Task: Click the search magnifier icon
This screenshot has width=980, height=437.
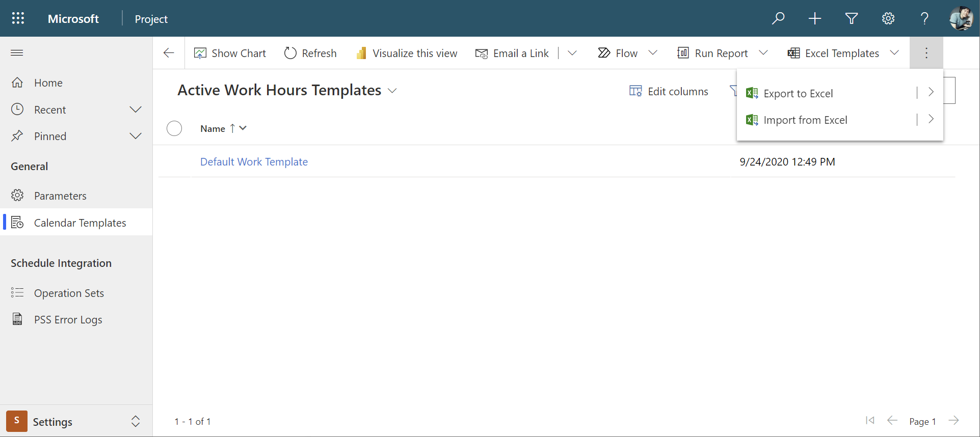Action: 778,18
